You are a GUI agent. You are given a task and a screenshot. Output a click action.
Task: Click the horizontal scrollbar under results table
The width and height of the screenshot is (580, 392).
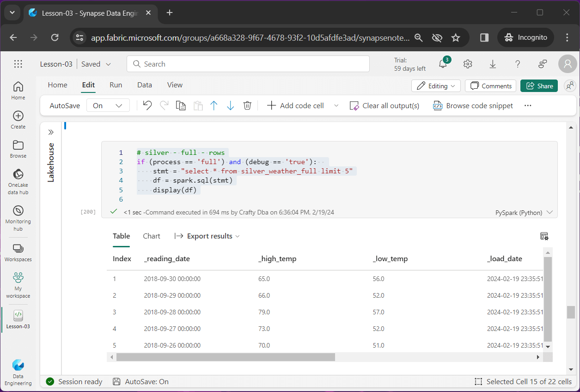coord(226,357)
